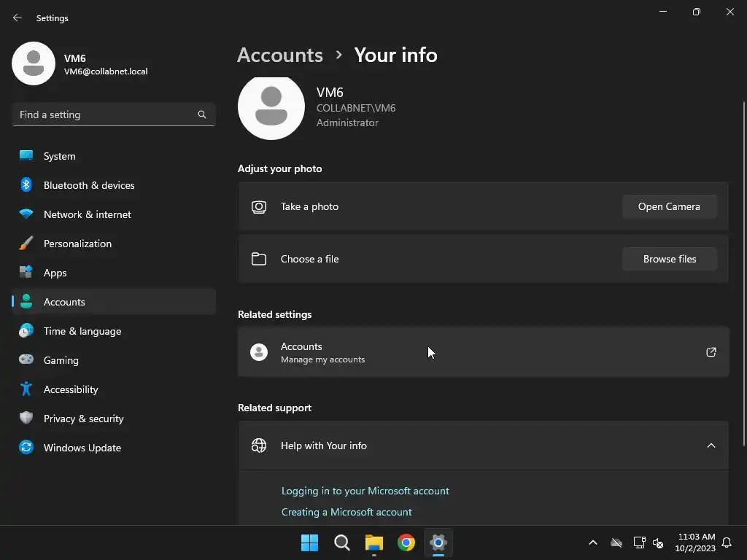This screenshot has width=747, height=560.
Task: Click the VM6 profile avatar in sidebar
Action: tap(34, 63)
